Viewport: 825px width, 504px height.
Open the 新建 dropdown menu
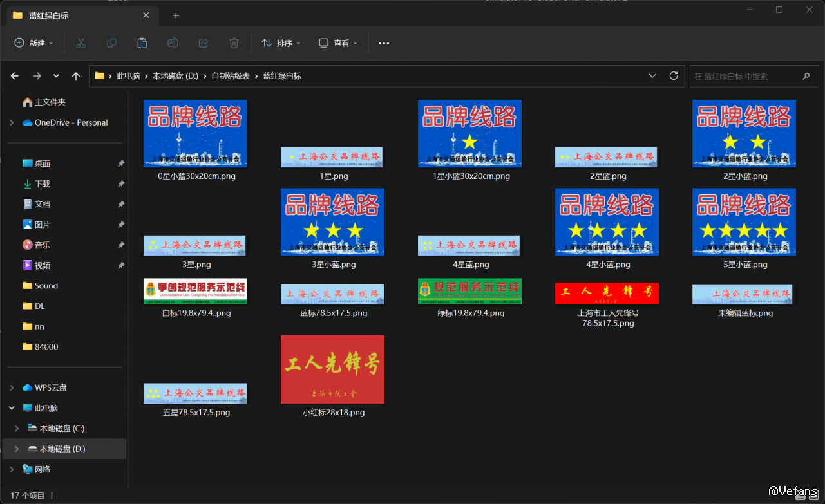click(34, 43)
